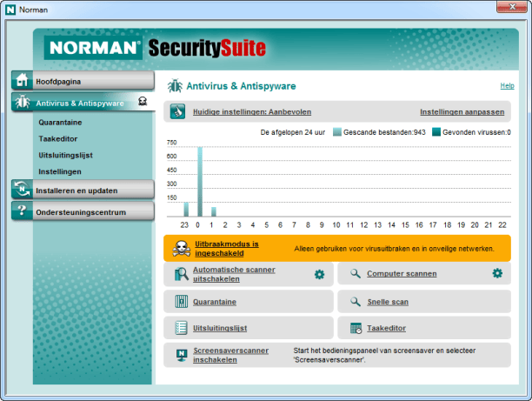The height and width of the screenshot is (401, 532).
Task: Click the thumbs-up icon beside Huidige instellingen
Action: click(x=178, y=111)
